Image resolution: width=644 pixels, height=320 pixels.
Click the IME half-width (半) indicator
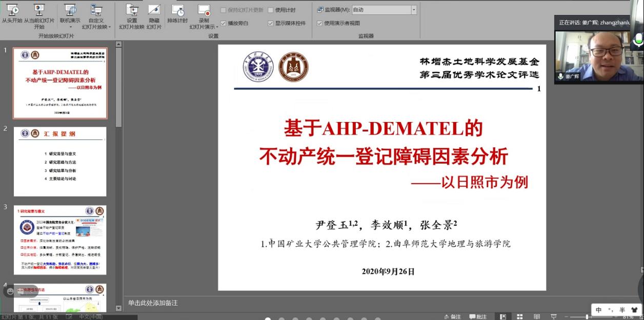[622, 310]
